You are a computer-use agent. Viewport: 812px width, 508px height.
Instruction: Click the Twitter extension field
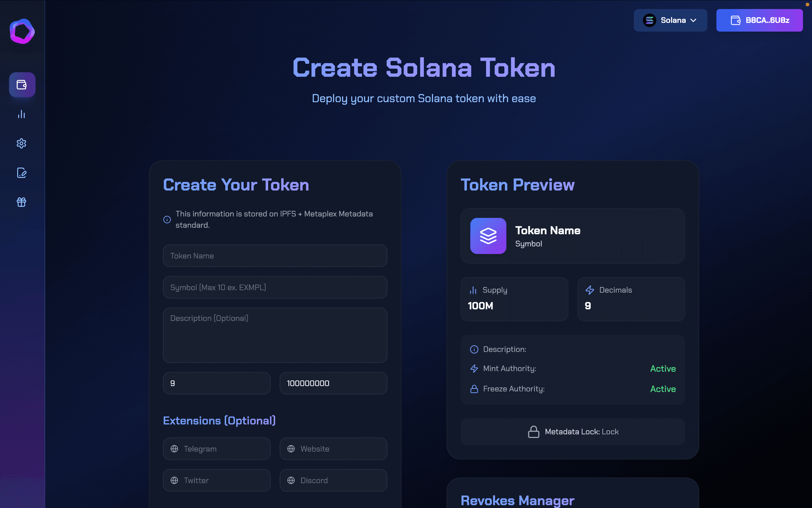217,480
